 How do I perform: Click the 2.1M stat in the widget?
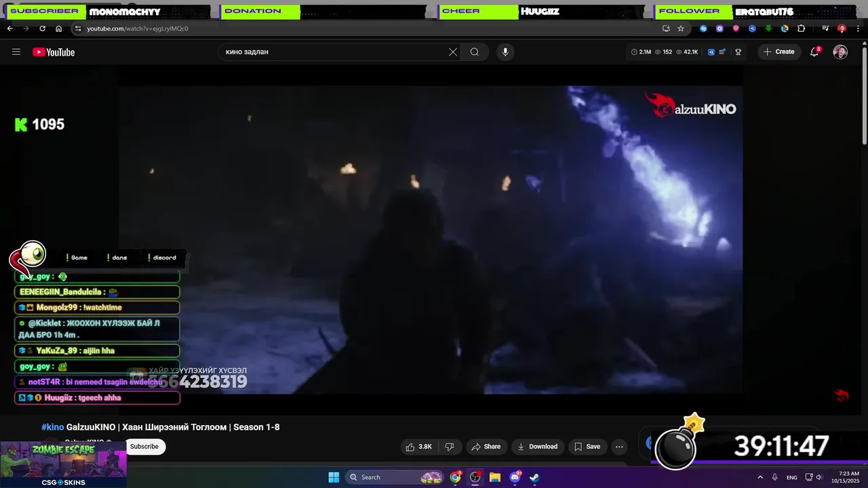[642, 52]
